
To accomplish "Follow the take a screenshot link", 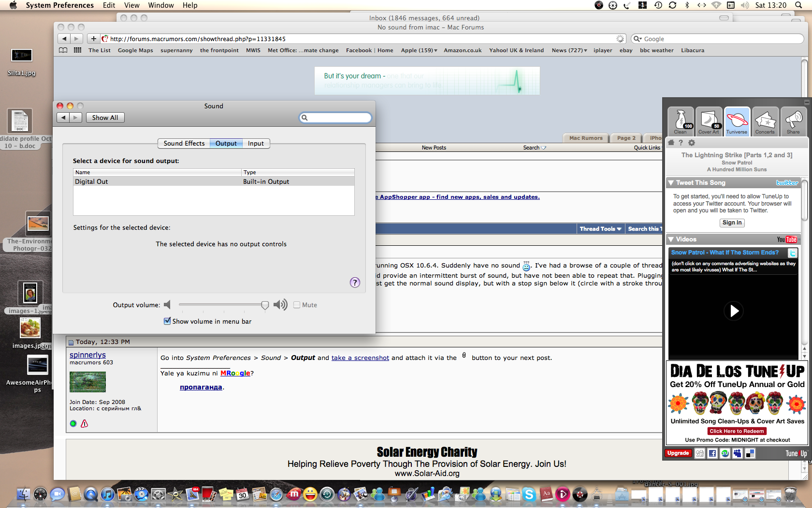I will pos(360,358).
